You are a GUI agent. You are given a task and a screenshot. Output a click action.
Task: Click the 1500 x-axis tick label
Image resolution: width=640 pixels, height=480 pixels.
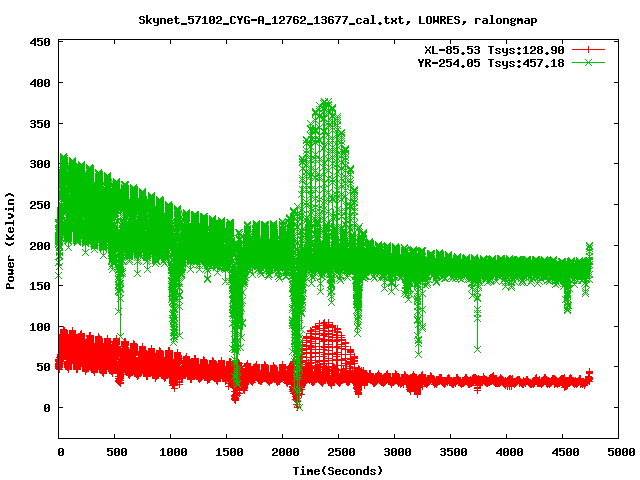[229, 452]
